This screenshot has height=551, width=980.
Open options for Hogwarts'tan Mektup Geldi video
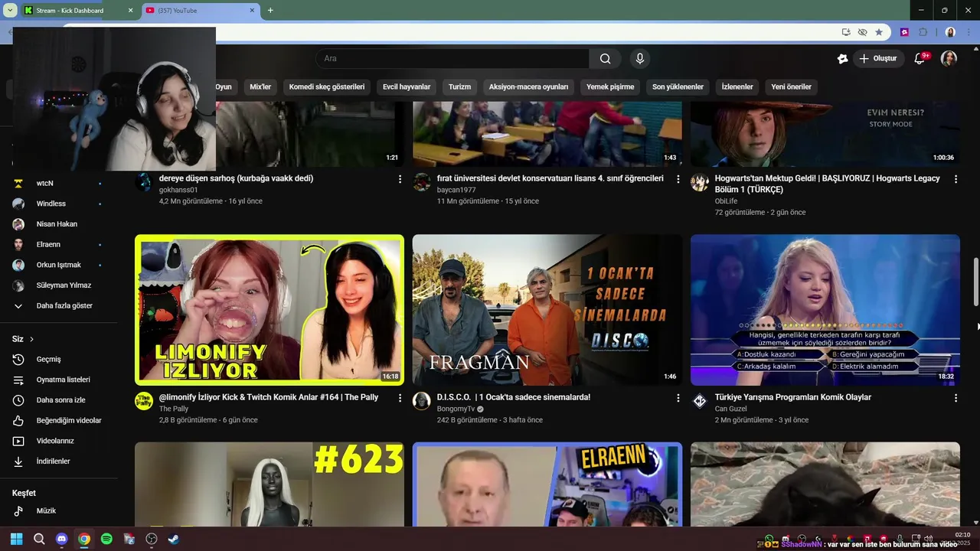[955, 179]
